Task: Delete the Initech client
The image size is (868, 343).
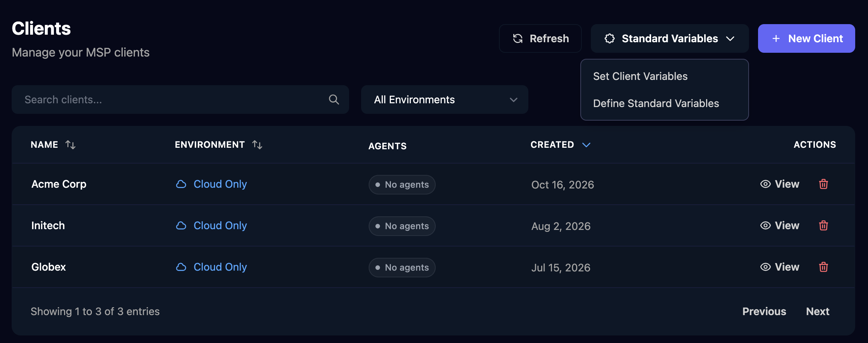Action: (824, 225)
